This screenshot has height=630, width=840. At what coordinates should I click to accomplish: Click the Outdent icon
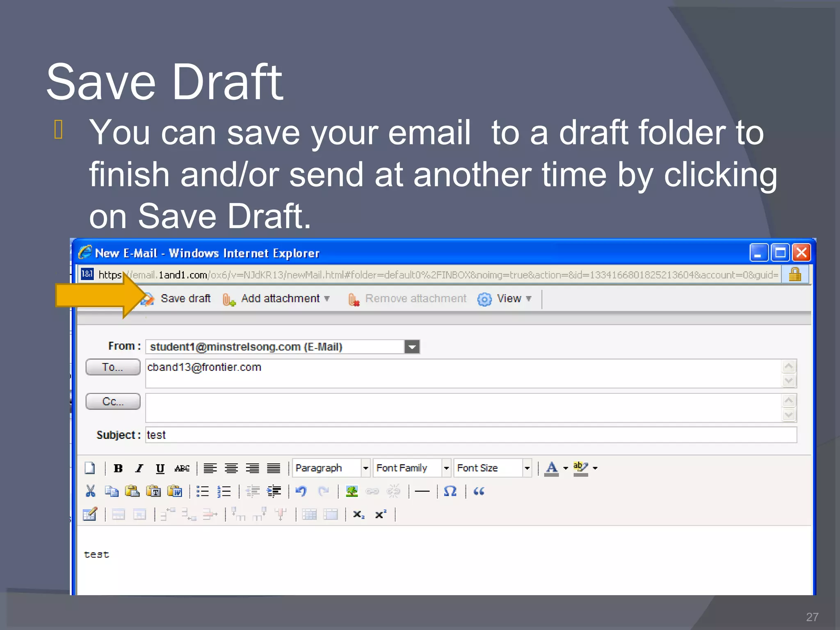253,491
